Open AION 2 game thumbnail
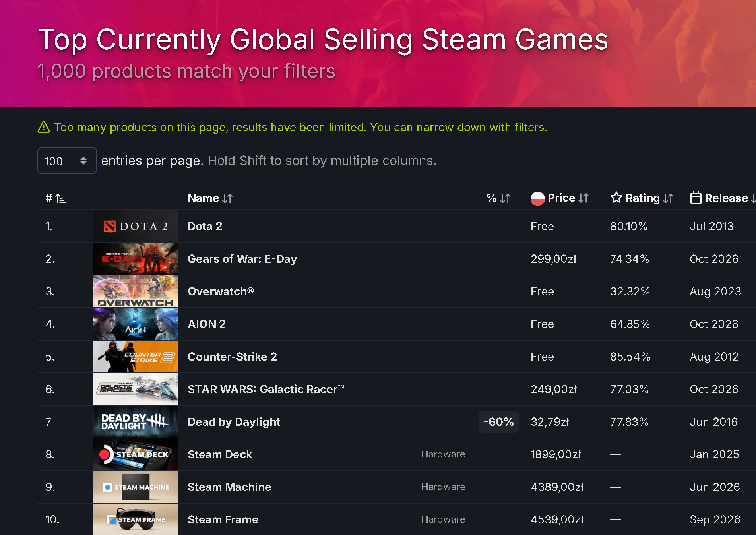Image resolution: width=756 pixels, height=535 pixels. click(x=136, y=324)
